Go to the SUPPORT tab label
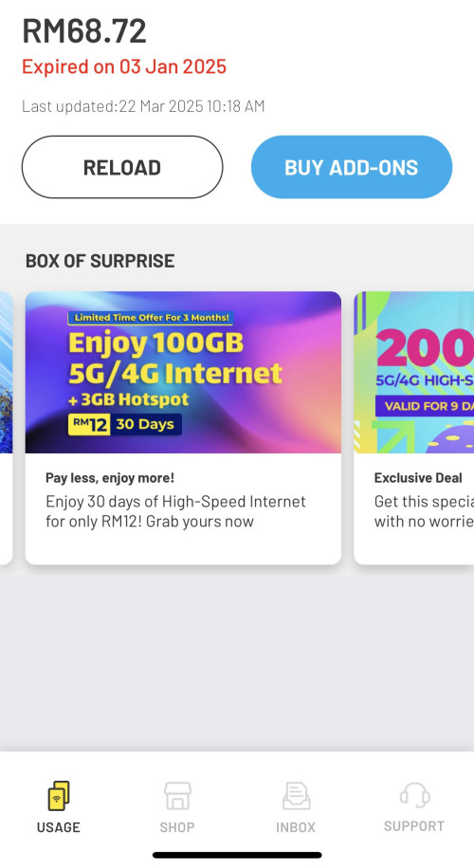This screenshot has height=868, width=474. [x=414, y=826]
